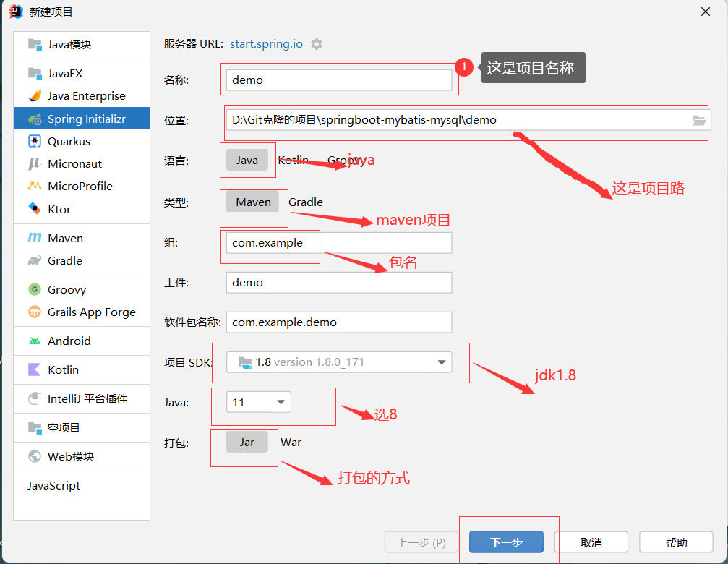Click the Micronaut mu icon
The height and width of the screenshot is (564, 728).
35,163
